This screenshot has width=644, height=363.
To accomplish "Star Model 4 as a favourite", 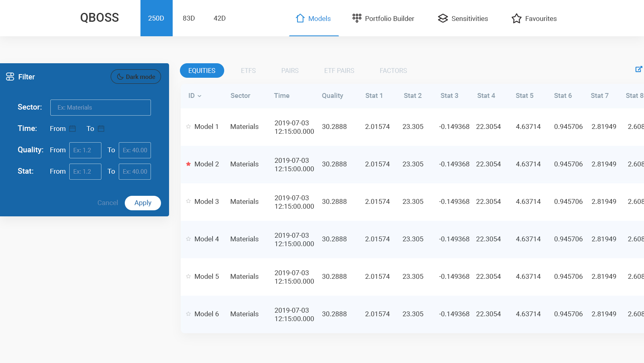I will 188,239.
